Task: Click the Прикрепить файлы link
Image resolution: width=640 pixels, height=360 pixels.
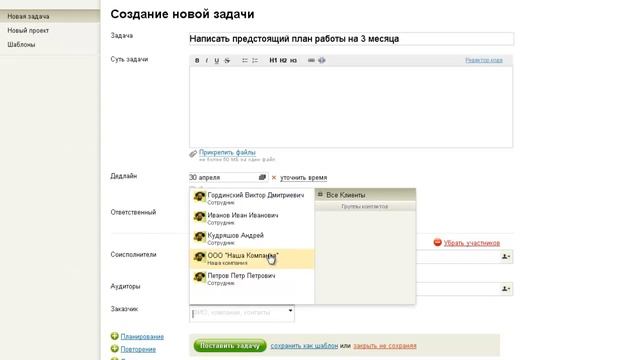Action: pos(227,152)
